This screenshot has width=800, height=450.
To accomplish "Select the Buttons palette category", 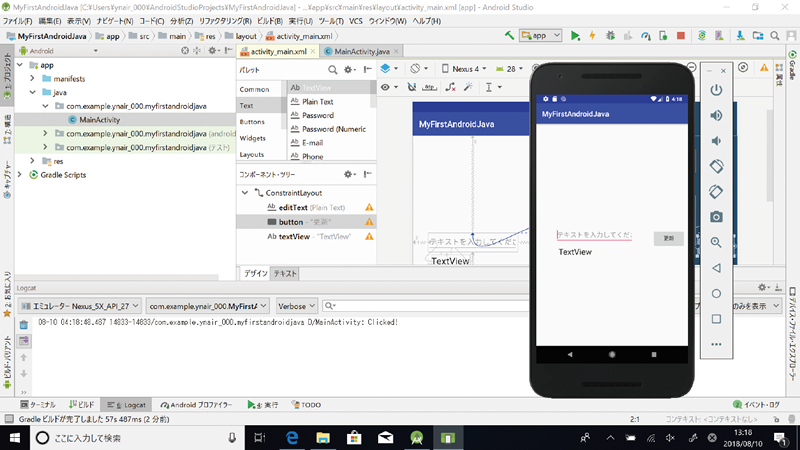I will pyautogui.click(x=252, y=122).
